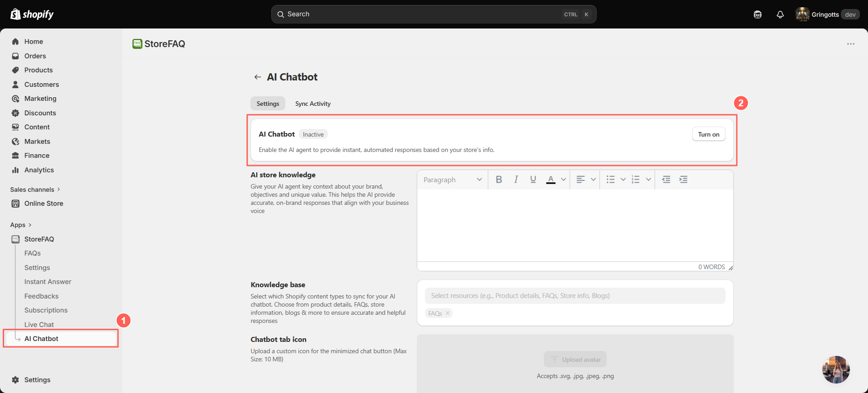Go back with the AI Chatbot arrow
This screenshot has width=868, height=393.
[258, 77]
